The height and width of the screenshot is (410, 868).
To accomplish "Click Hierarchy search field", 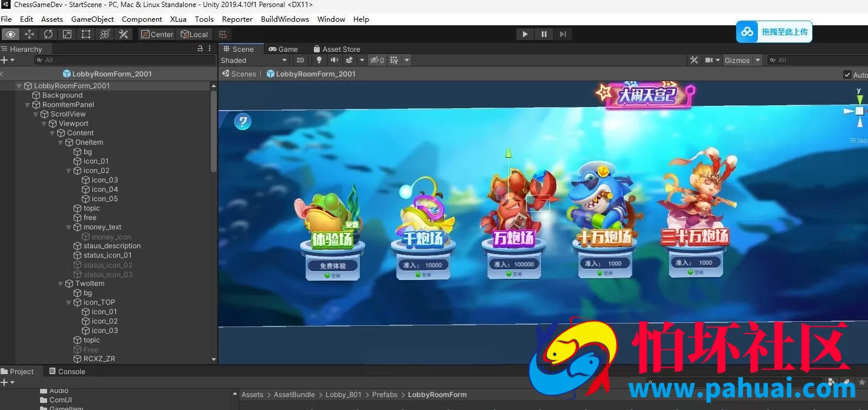I will [x=125, y=60].
